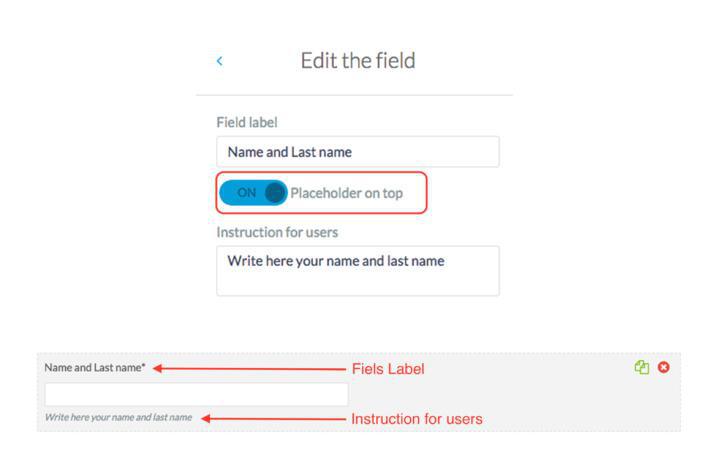Click the red 'Fiels Label' annotation
This screenshot has width=715, height=467.
387,369
